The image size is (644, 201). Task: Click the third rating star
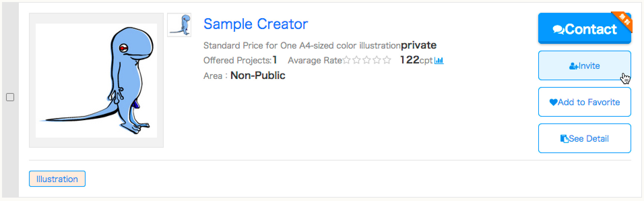(367, 60)
